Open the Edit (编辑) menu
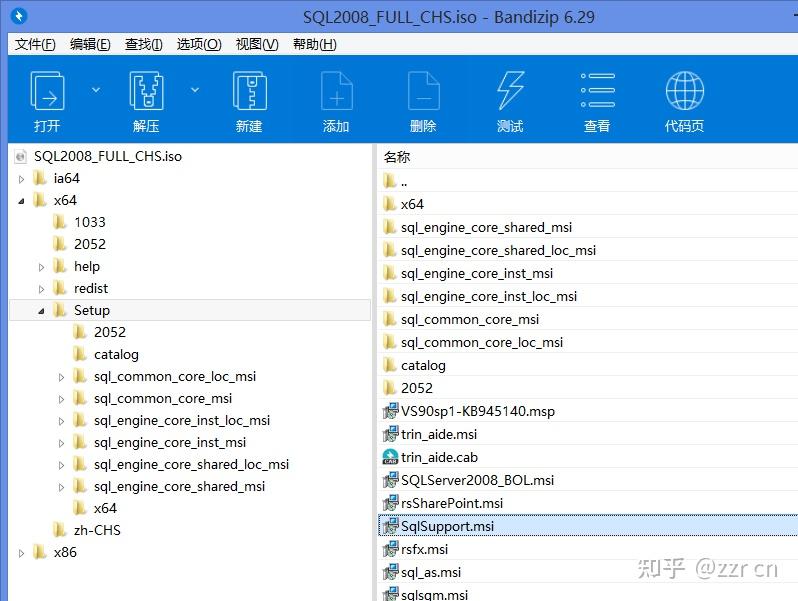 tap(90, 44)
